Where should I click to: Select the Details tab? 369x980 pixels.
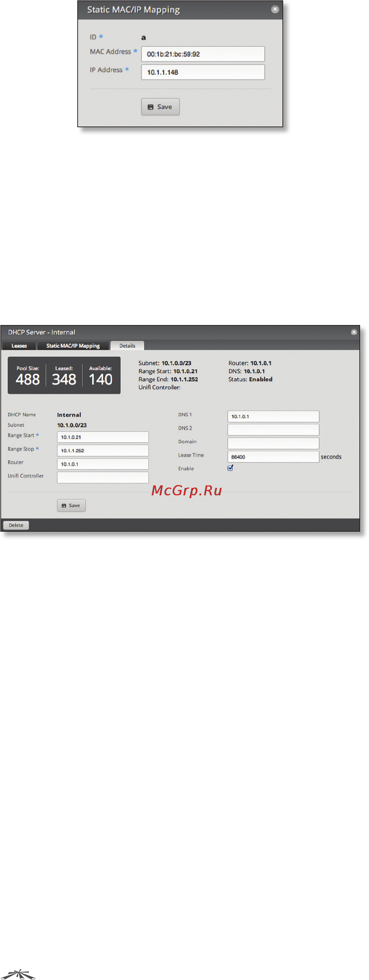click(127, 346)
